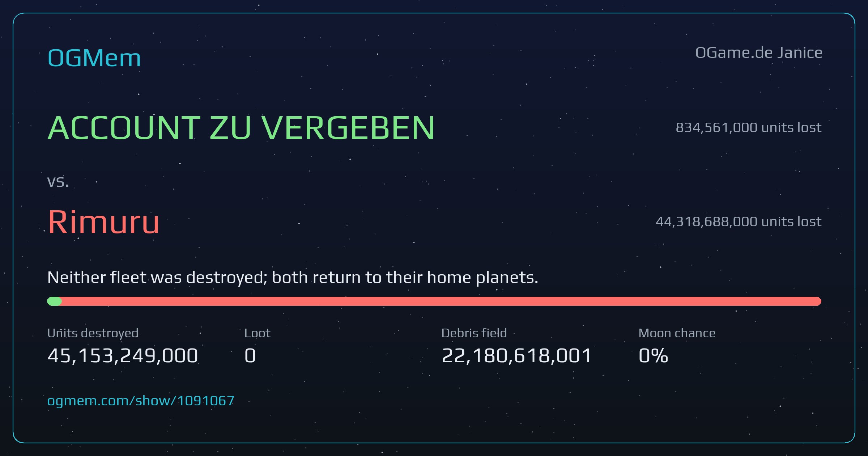Click the Debris field label
Screen dimensions: 868x456
coord(474,333)
